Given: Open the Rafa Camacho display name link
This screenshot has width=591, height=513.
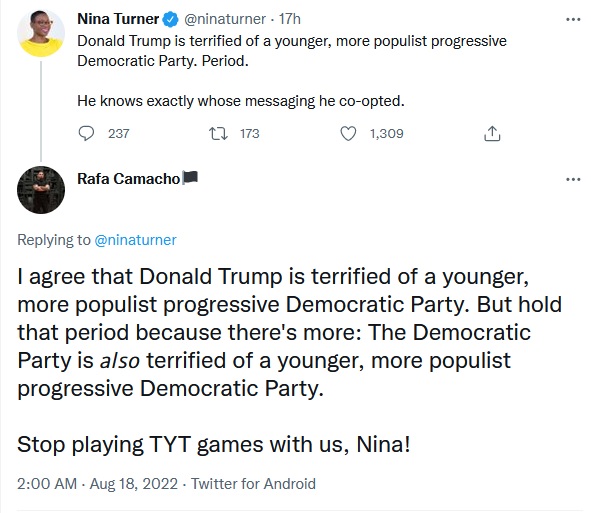Looking at the screenshot, I should coord(129,179).
